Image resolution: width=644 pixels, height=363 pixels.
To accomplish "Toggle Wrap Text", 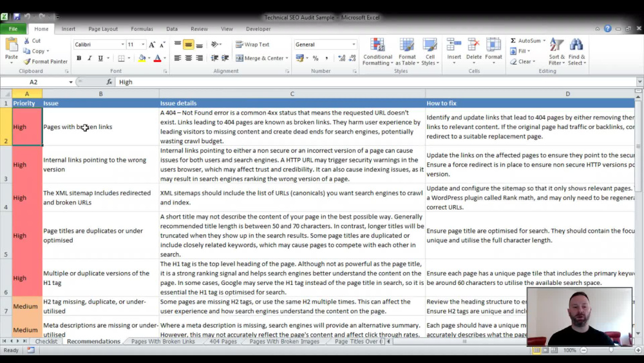I will [252, 44].
